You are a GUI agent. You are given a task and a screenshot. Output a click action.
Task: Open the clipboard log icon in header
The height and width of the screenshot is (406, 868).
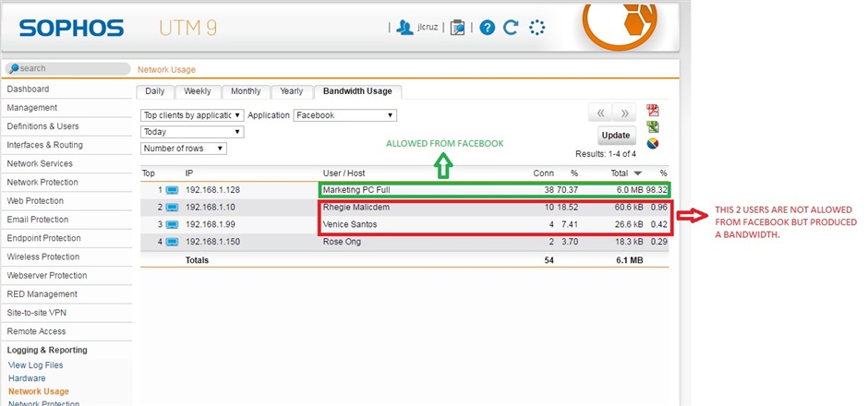[x=457, y=27]
